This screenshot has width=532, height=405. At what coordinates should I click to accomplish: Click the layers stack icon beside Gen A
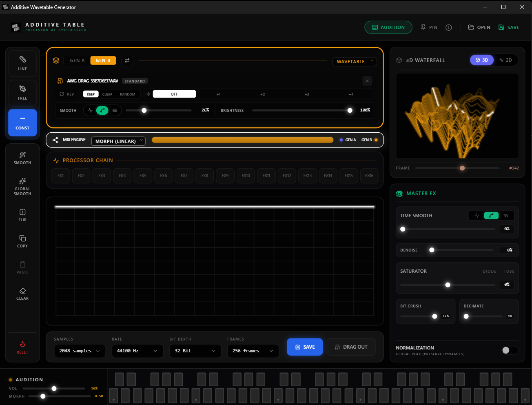56,60
